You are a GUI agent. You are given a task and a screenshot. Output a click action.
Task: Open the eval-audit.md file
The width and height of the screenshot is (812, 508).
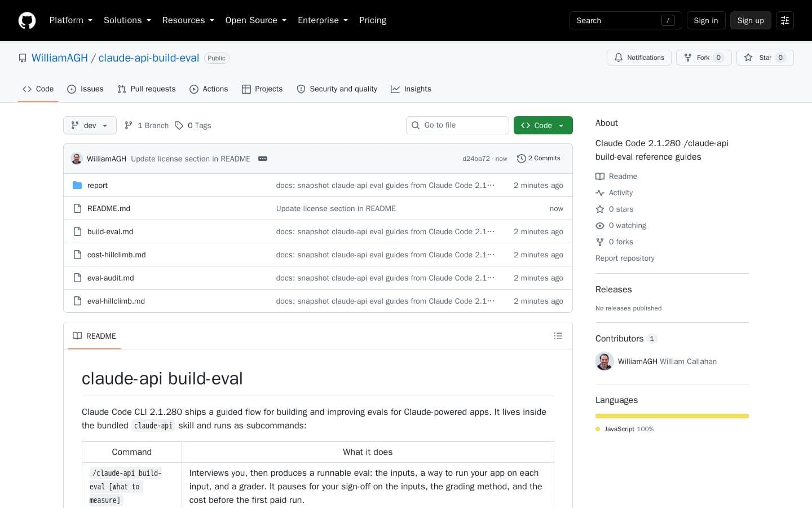click(111, 278)
